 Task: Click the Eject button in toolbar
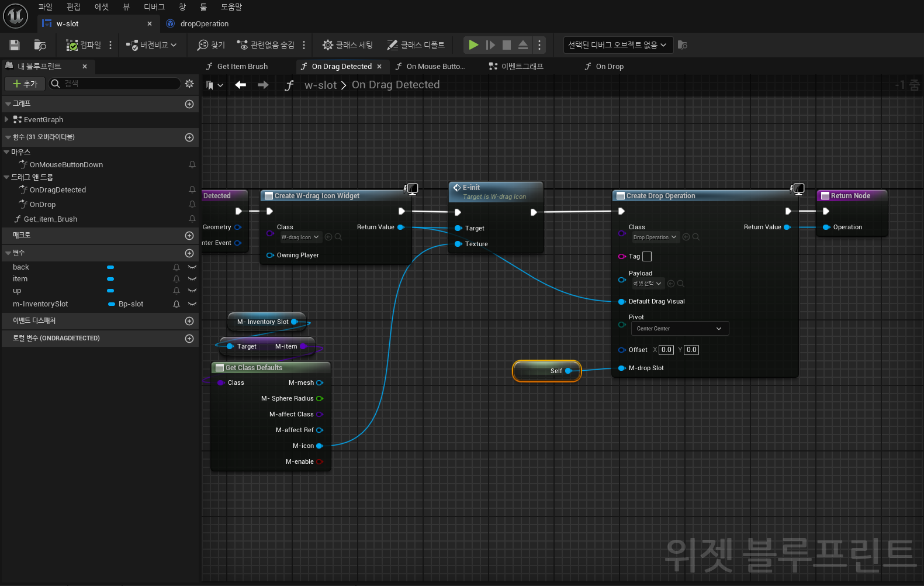coord(523,45)
